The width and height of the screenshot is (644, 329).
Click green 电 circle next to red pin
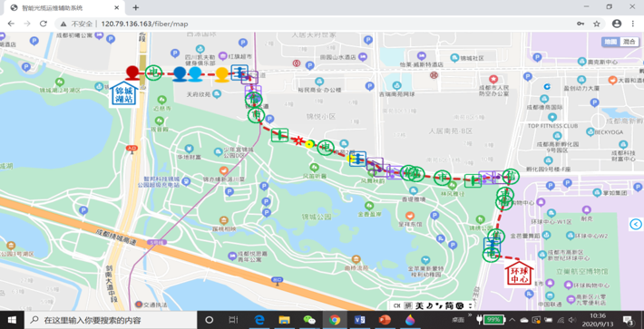point(154,73)
